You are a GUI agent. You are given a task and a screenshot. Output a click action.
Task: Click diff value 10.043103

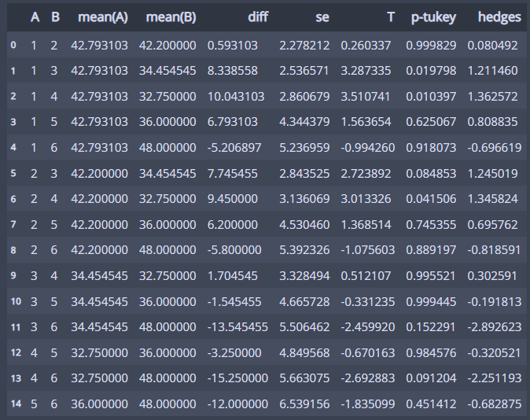click(236, 97)
